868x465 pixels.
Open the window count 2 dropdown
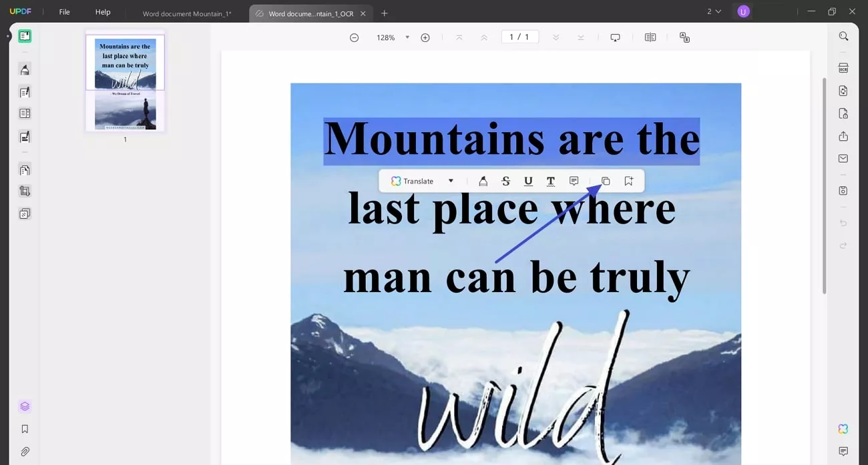(714, 11)
